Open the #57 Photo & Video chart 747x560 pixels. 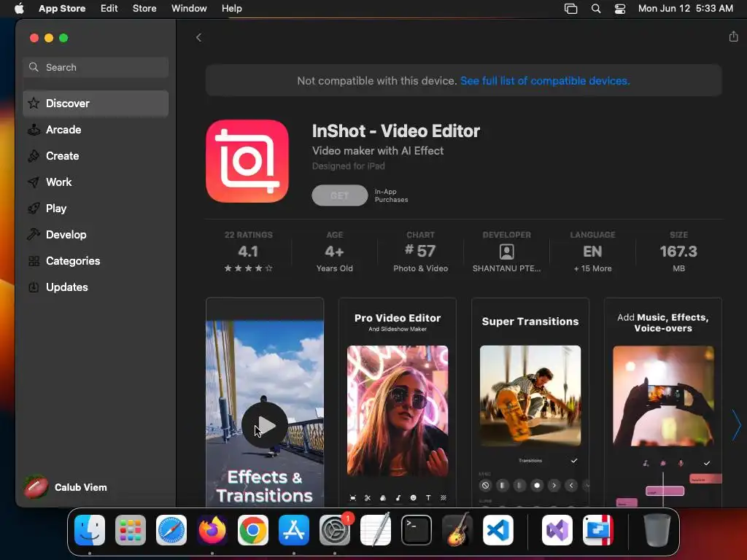420,252
